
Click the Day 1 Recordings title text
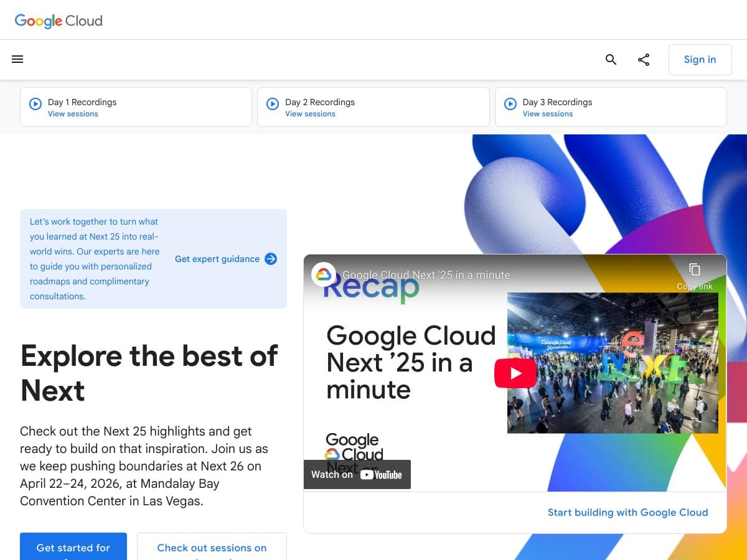[x=82, y=102]
